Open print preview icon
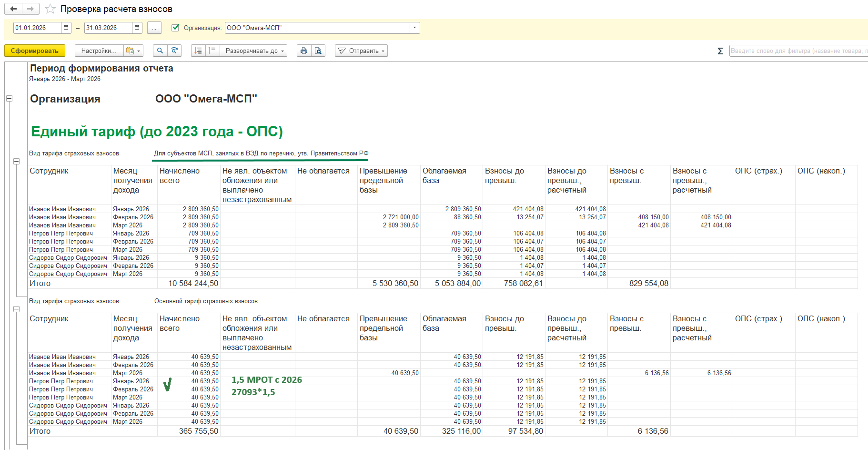Viewport: 868px width, 450px height. pyautogui.click(x=318, y=51)
